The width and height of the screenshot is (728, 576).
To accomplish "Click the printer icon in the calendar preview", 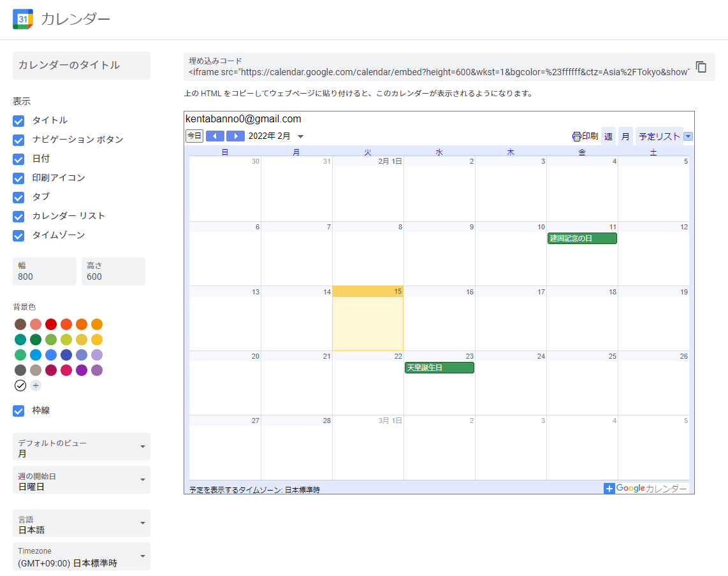I will [x=577, y=136].
